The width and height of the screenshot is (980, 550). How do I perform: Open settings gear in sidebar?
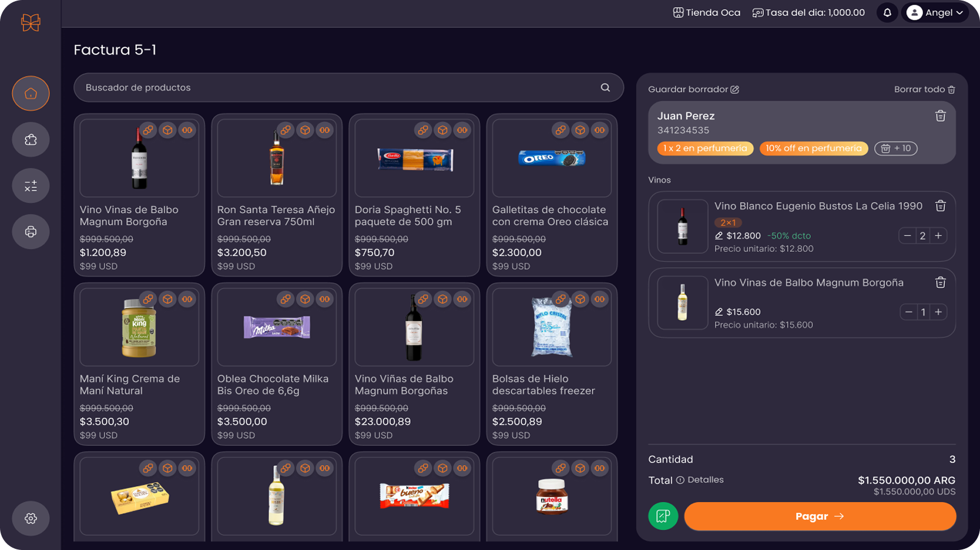31,518
